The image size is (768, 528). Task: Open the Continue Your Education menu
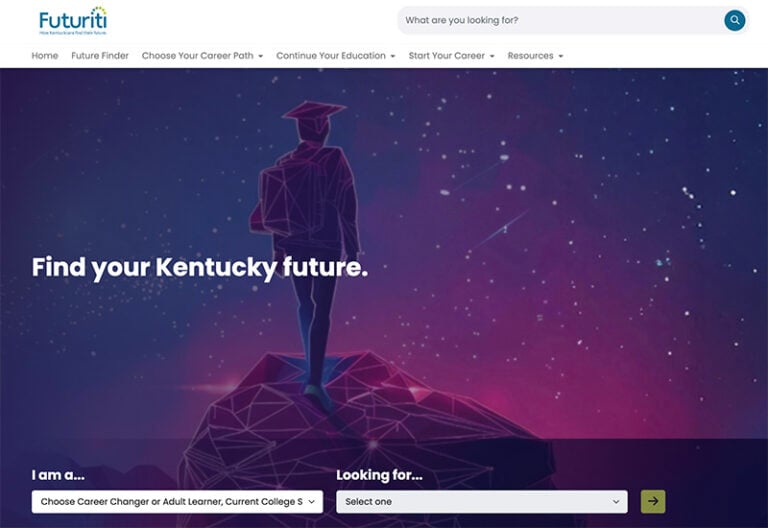[336, 56]
